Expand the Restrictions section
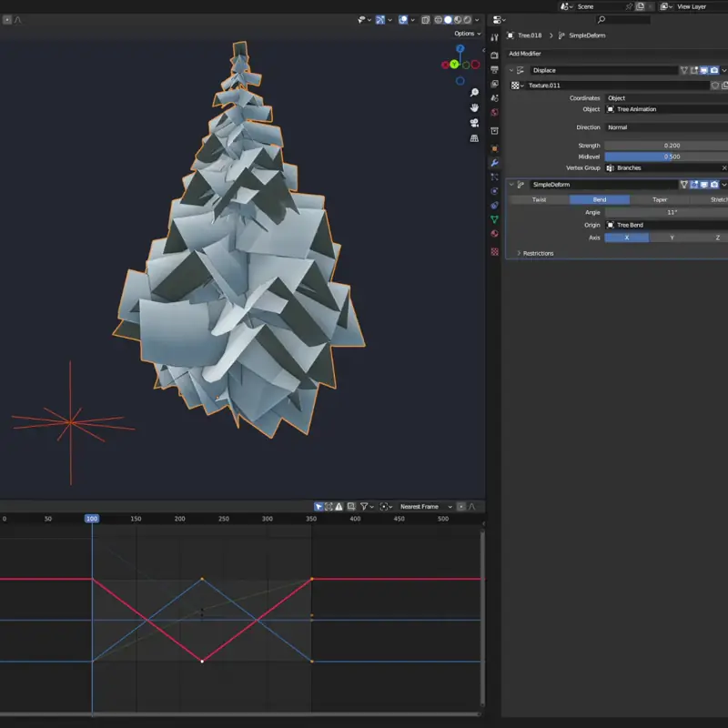 click(538, 253)
